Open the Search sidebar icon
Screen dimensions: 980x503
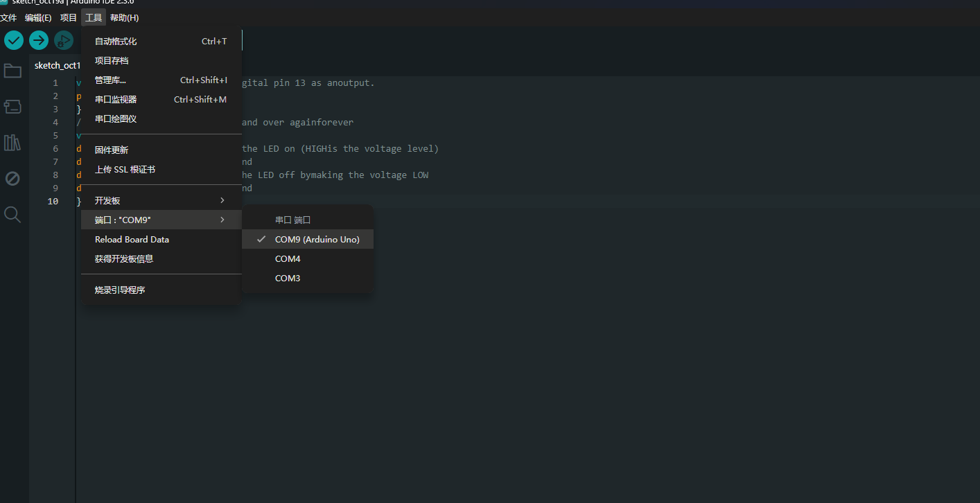[x=12, y=215]
